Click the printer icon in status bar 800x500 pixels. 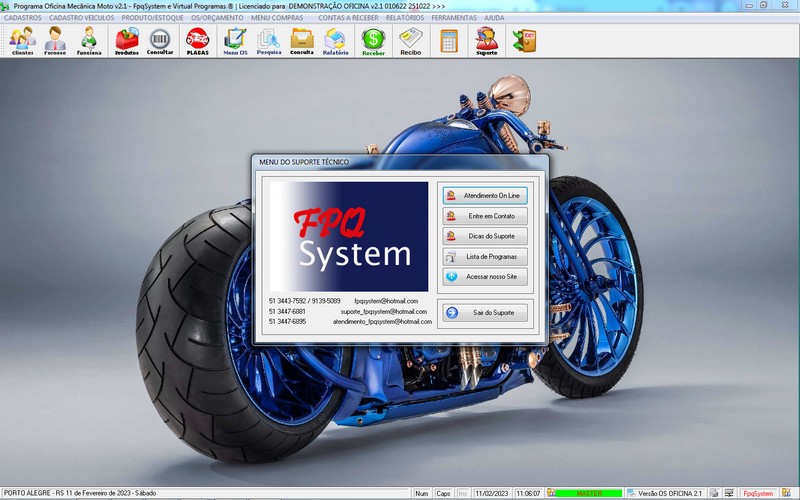714,493
